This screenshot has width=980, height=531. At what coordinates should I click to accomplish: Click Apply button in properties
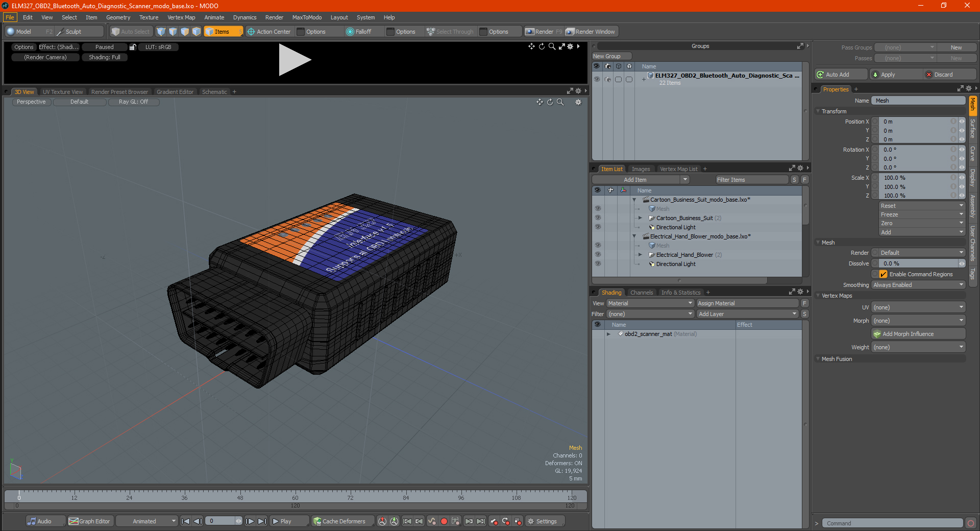tap(896, 75)
